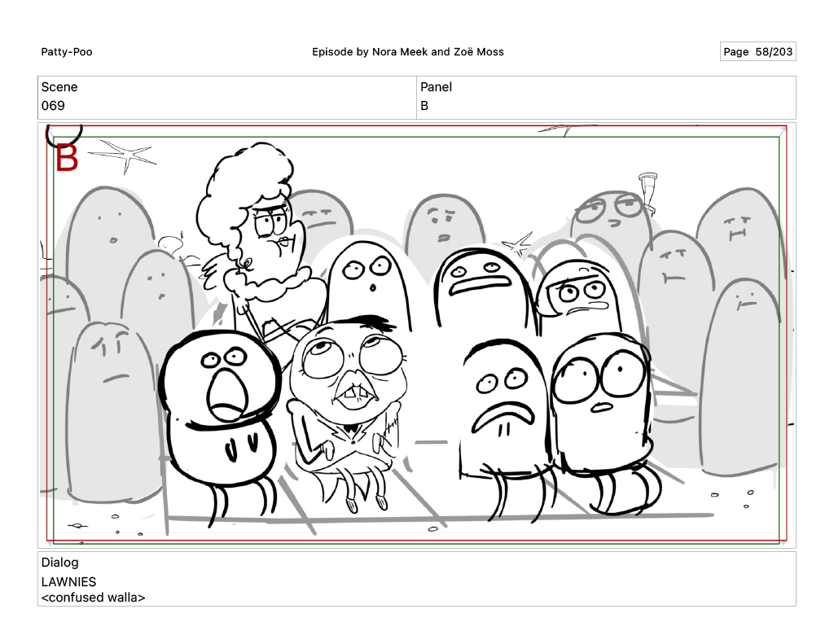834x644 pixels.
Task: Click the starfish sketch in top-left of drawing
Action: pyautogui.click(x=122, y=154)
